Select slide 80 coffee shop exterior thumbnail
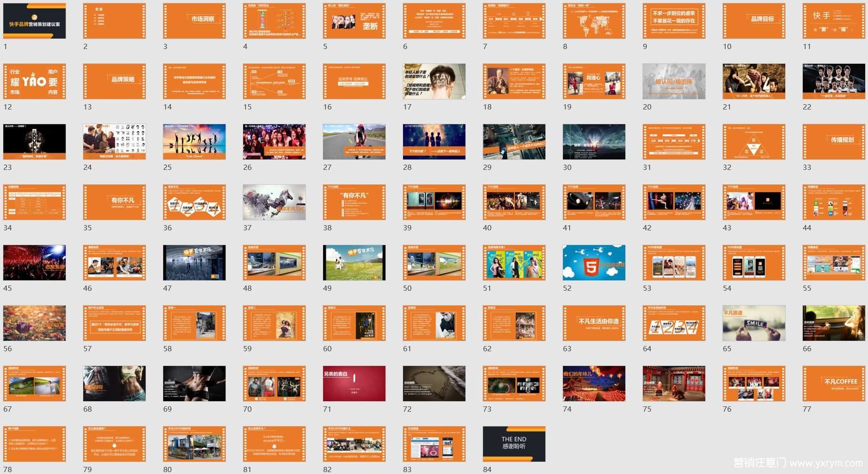Image resolution: width=868 pixels, height=474 pixels. tap(194, 444)
